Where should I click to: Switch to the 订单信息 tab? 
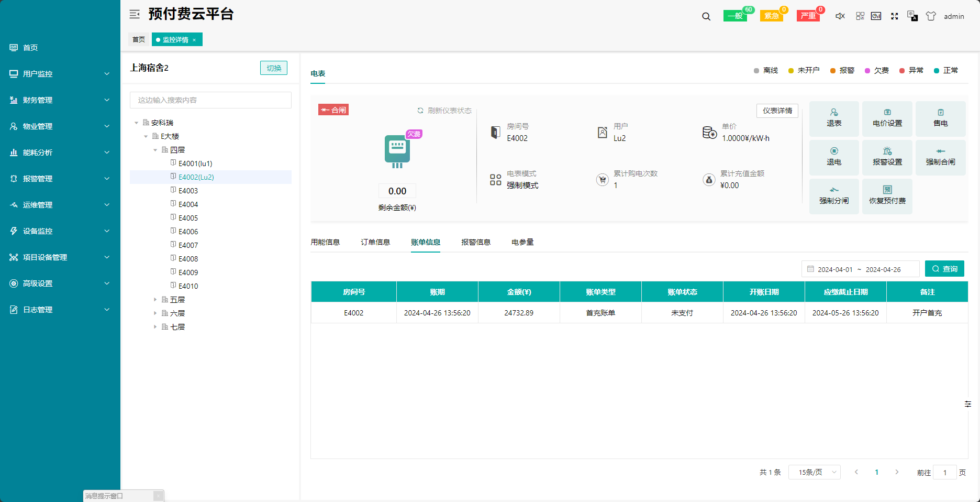[x=375, y=242]
